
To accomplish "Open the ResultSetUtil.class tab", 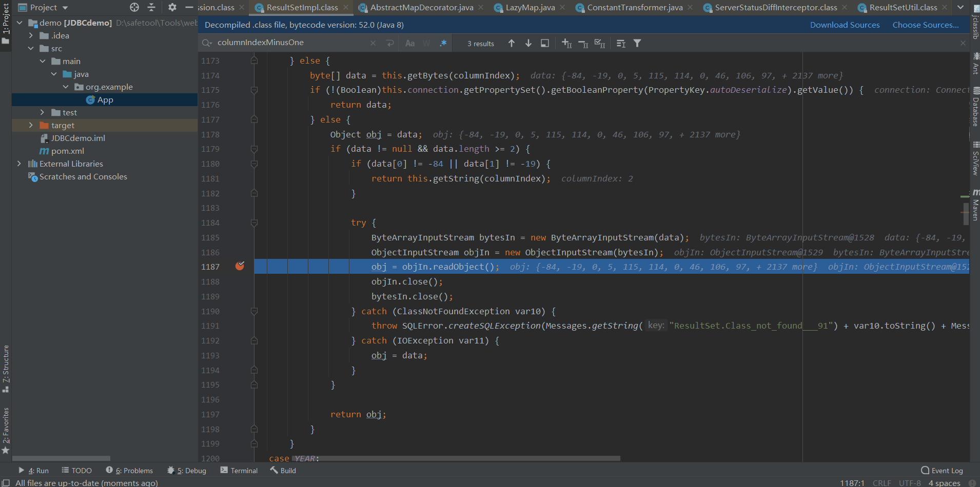I will coord(903,8).
